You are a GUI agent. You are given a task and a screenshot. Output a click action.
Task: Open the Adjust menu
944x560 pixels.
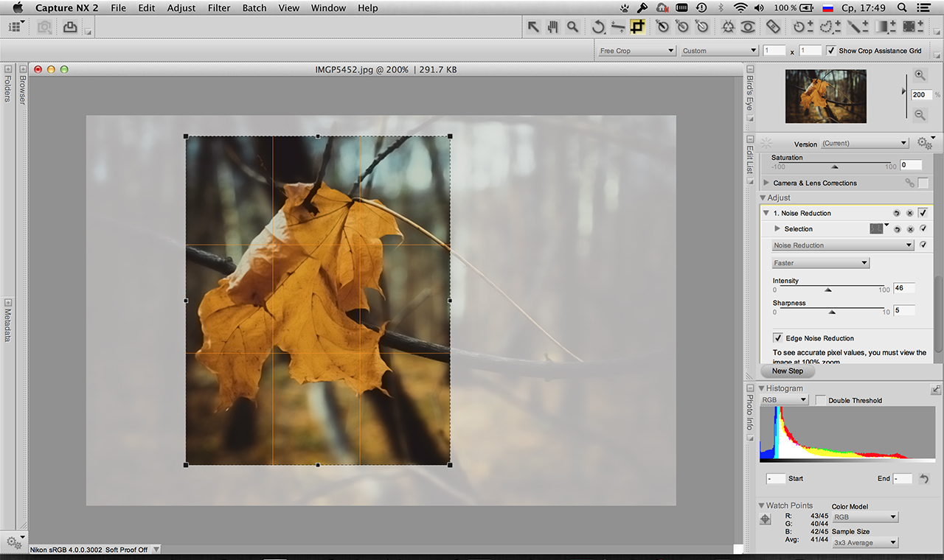[181, 8]
